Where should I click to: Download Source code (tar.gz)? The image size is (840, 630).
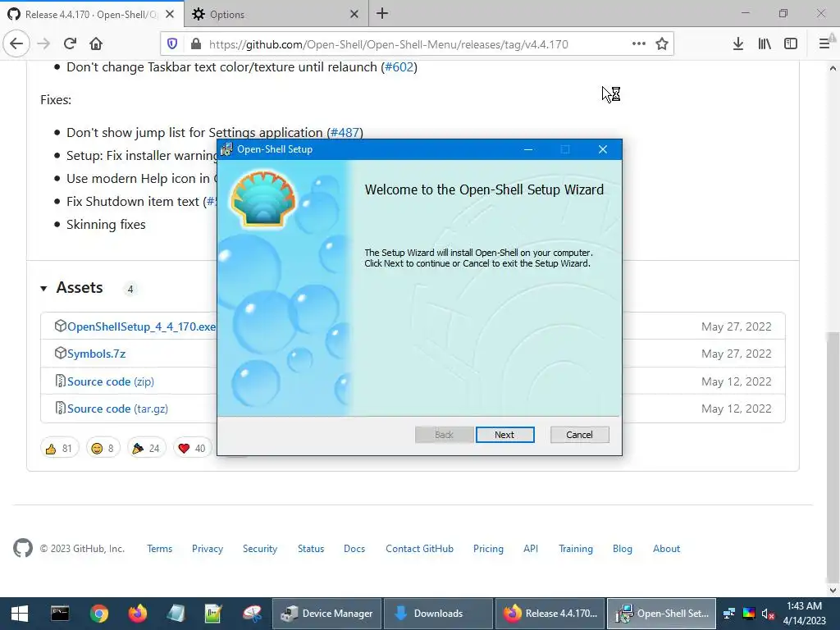tap(117, 409)
